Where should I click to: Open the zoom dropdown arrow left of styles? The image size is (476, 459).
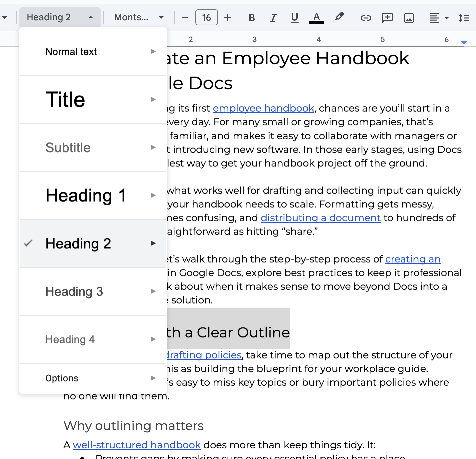click(x=5, y=17)
